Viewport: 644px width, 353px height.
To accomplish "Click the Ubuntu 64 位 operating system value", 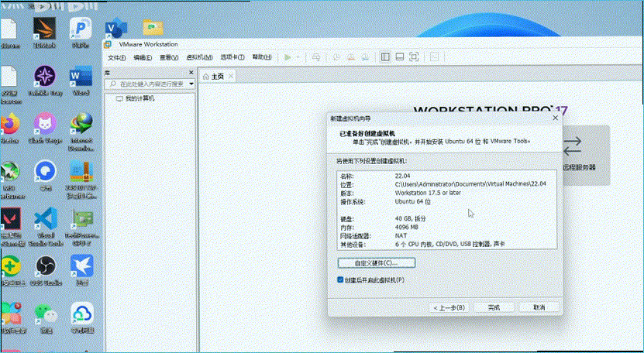I will pos(413,201).
